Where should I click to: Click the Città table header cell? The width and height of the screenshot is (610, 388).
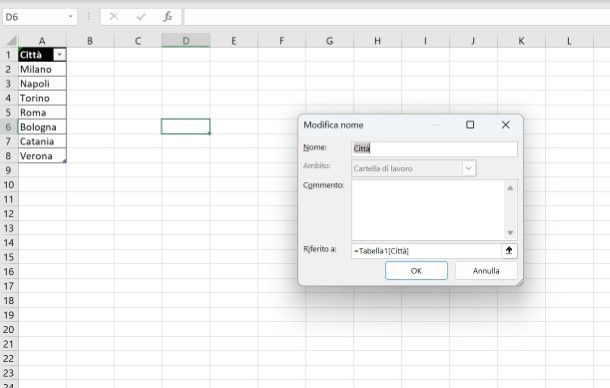[36, 55]
